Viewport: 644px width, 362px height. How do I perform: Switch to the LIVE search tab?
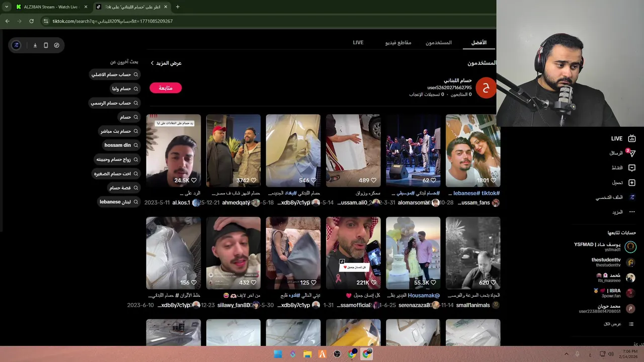(x=358, y=43)
